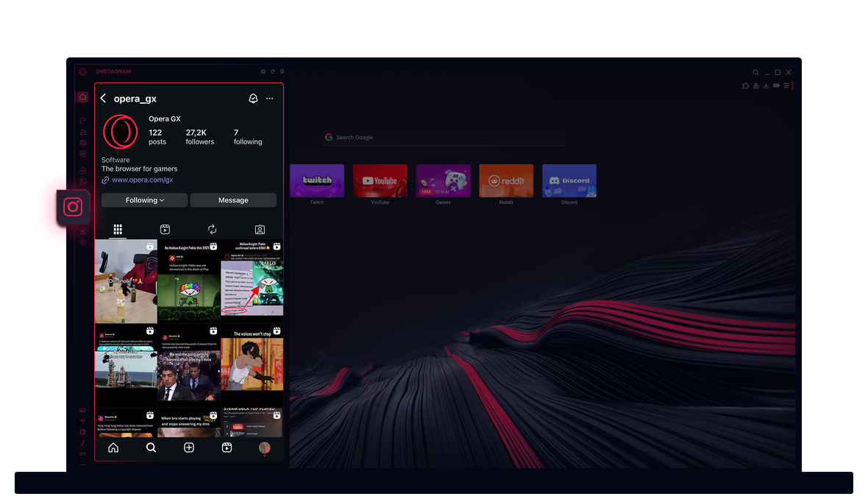868x502 pixels.
Task: Switch to the tagged posts tab
Action: point(260,230)
